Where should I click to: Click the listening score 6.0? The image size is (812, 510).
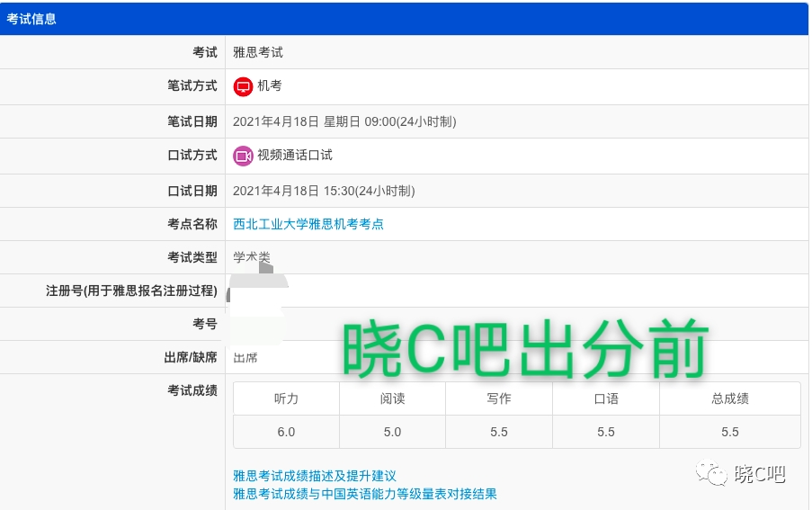point(286,432)
